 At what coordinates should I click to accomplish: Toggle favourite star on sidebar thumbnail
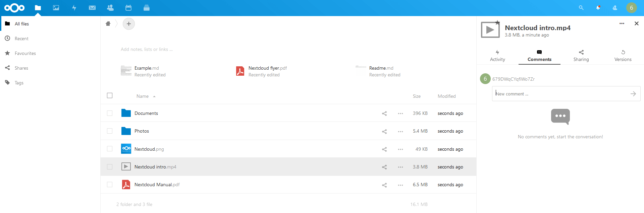click(497, 22)
